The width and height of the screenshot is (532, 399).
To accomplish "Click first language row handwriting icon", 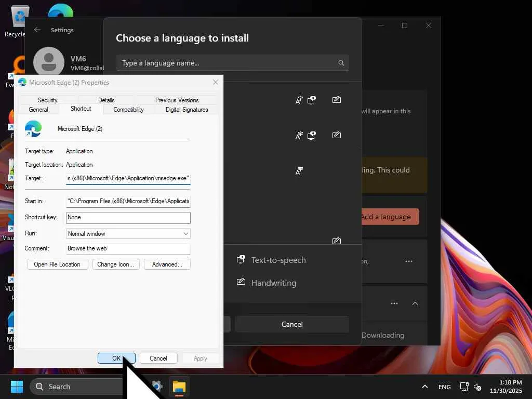I will (x=337, y=99).
